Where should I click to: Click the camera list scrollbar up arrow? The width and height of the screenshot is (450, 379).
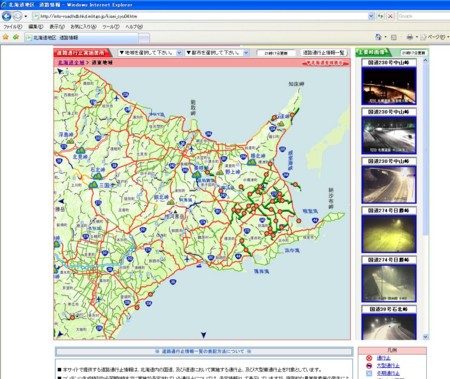[x=425, y=61]
